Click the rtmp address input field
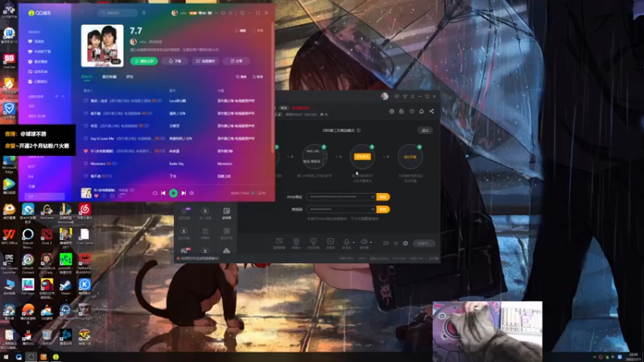The height and width of the screenshot is (362, 644). [x=341, y=197]
